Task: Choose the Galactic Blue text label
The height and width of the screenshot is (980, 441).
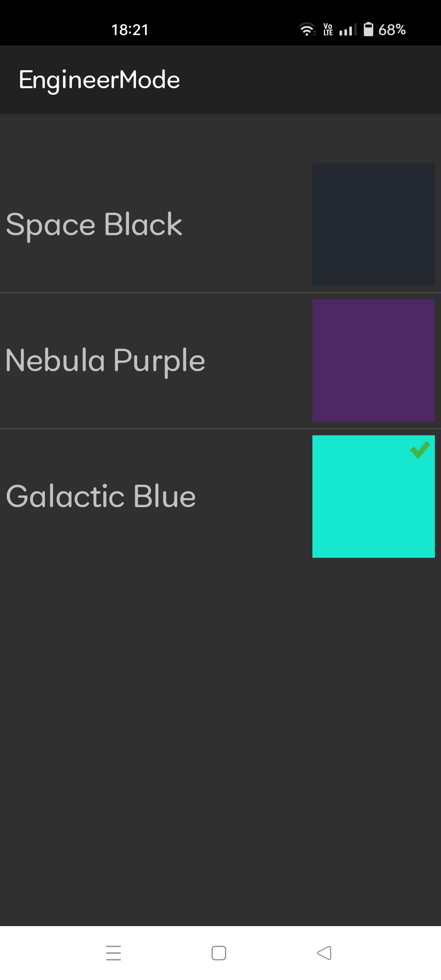Action: (x=101, y=496)
